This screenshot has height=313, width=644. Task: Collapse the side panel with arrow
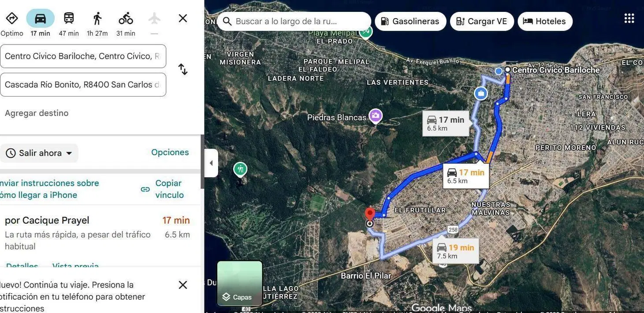pos(211,163)
